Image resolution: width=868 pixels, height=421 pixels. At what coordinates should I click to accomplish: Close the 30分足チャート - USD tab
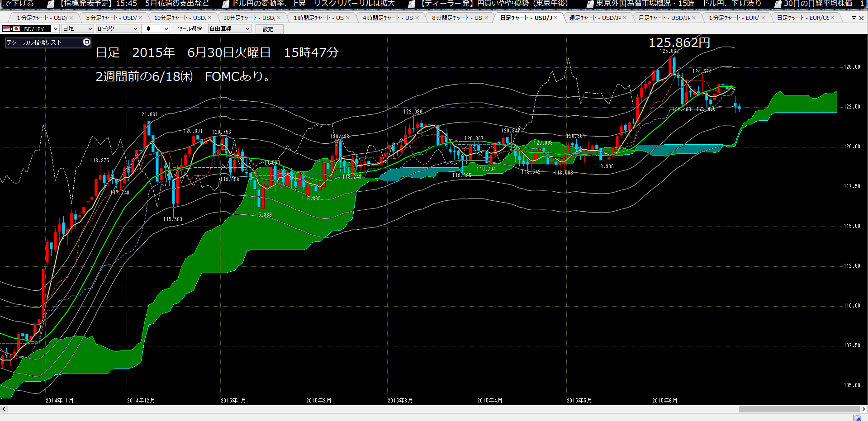[x=279, y=18]
